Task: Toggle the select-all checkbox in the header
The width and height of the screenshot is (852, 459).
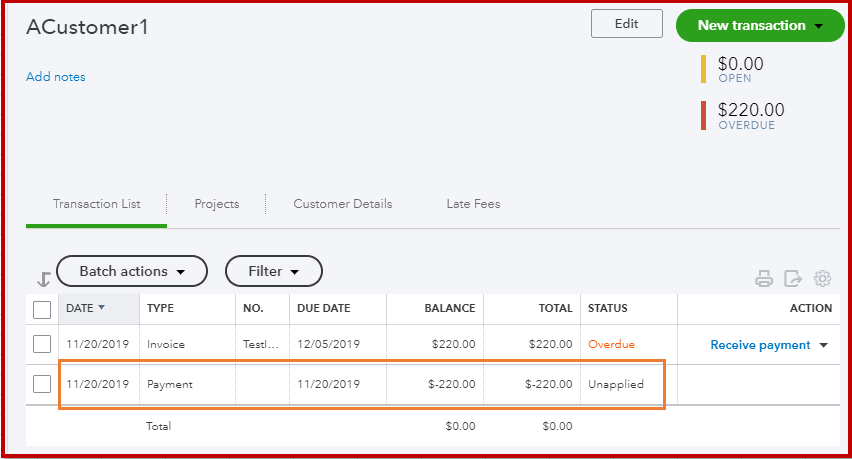Action: 42,309
